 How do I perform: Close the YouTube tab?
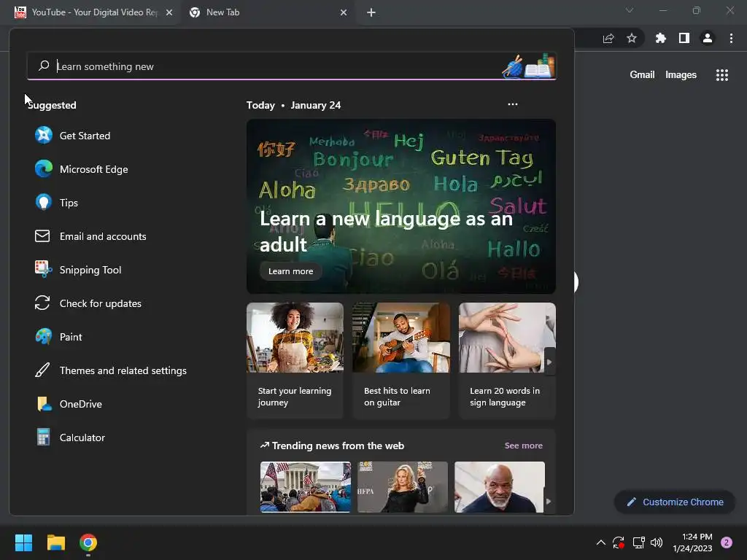coord(169,12)
